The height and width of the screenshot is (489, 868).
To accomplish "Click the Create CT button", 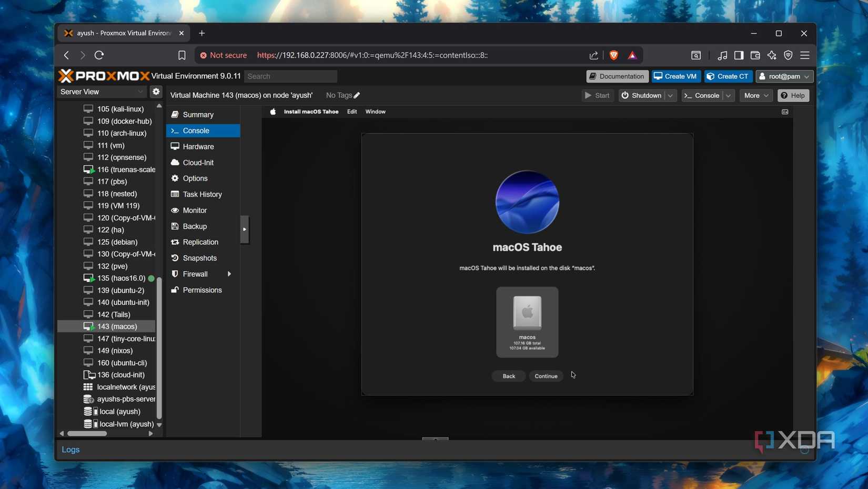I will point(728,76).
